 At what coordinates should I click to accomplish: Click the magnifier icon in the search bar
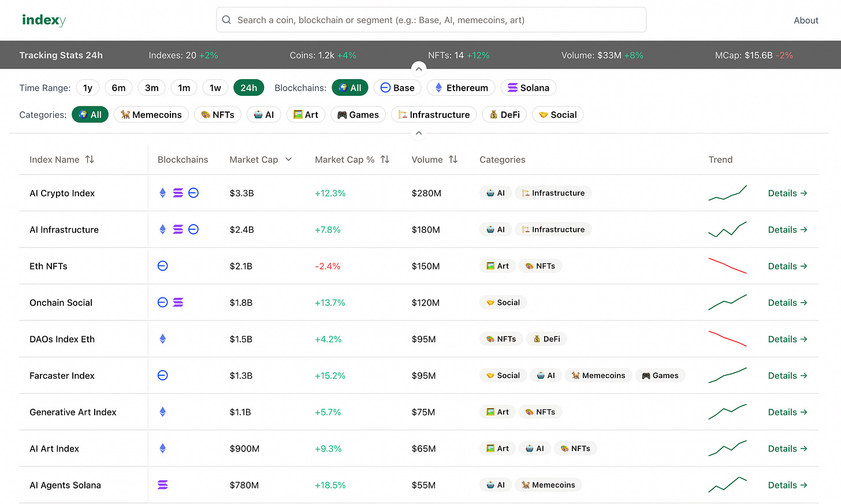coord(226,20)
